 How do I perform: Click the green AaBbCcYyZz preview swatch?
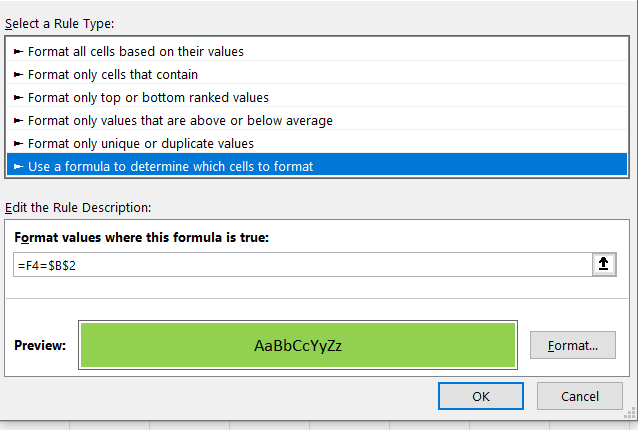point(298,345)
